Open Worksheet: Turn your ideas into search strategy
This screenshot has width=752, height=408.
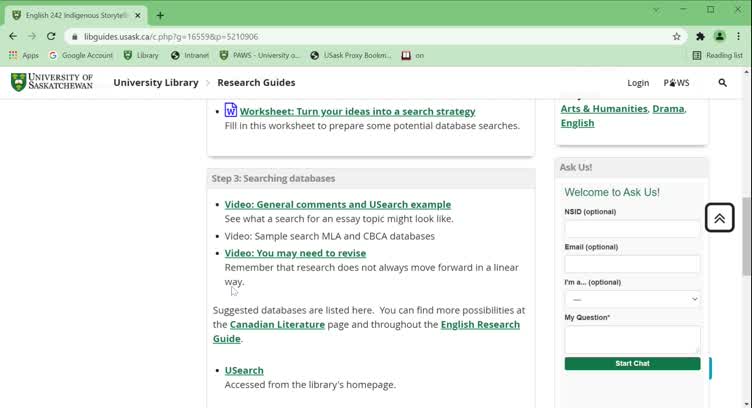[357, 111]
